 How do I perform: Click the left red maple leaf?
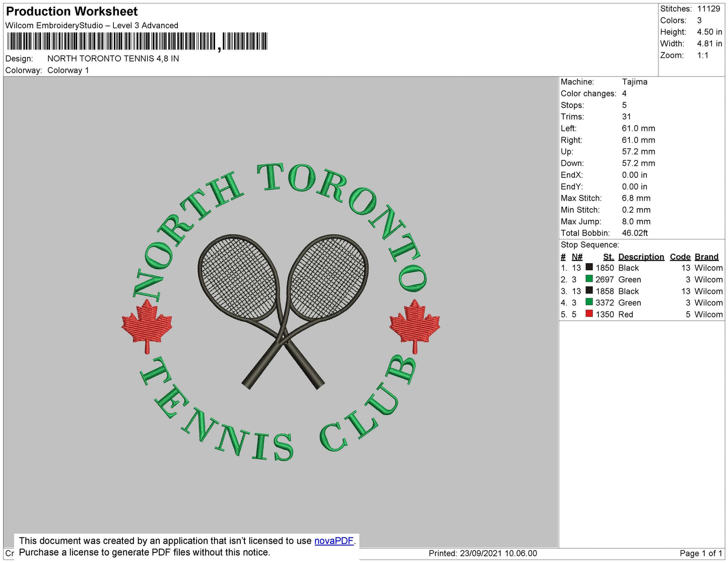147,326
